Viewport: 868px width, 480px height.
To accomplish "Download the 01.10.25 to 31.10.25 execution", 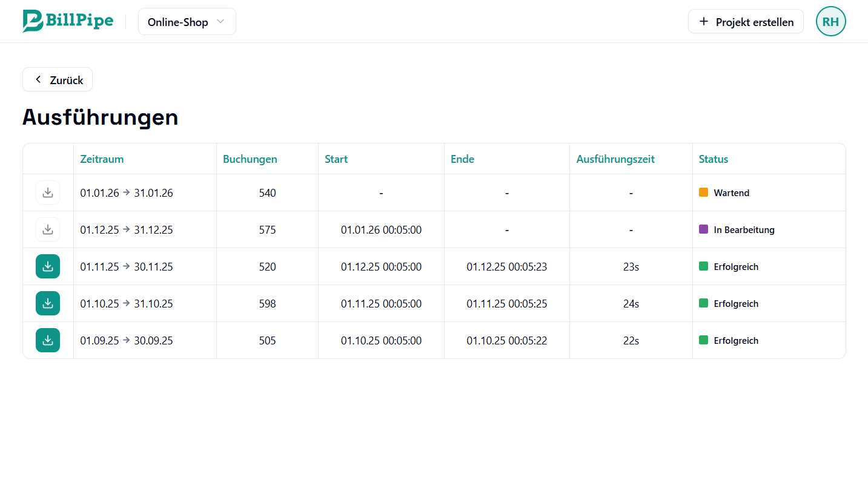I will (x=48, y=303).
